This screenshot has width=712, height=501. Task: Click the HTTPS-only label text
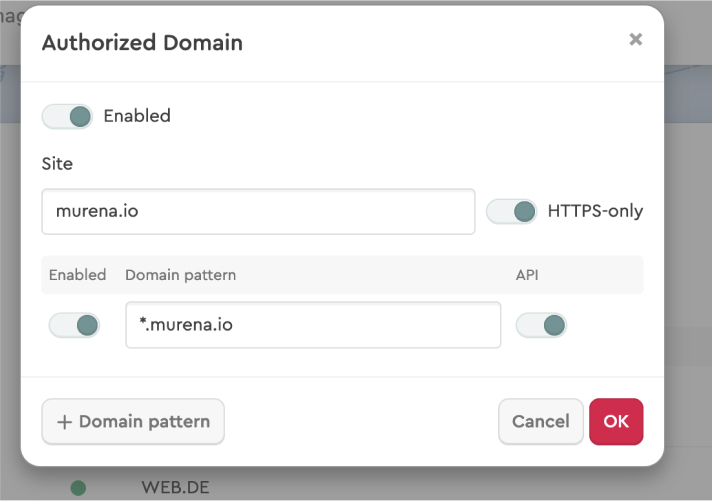point(595,212)
